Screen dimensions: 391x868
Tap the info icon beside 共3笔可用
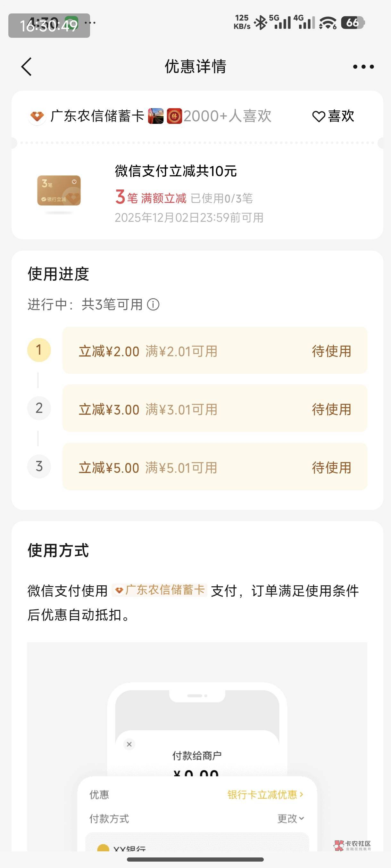pyautogui.click(x=153, y=305)
